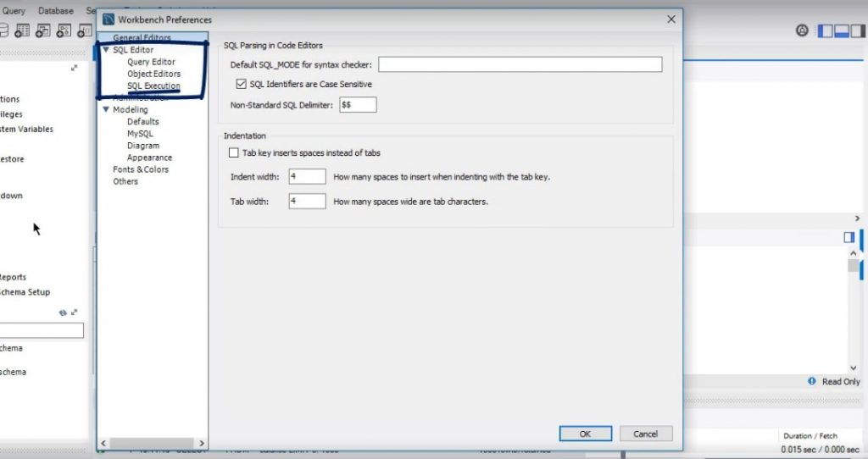The image size is (868, 459).
Task: Open the Database menu
Action: point(55,11)
